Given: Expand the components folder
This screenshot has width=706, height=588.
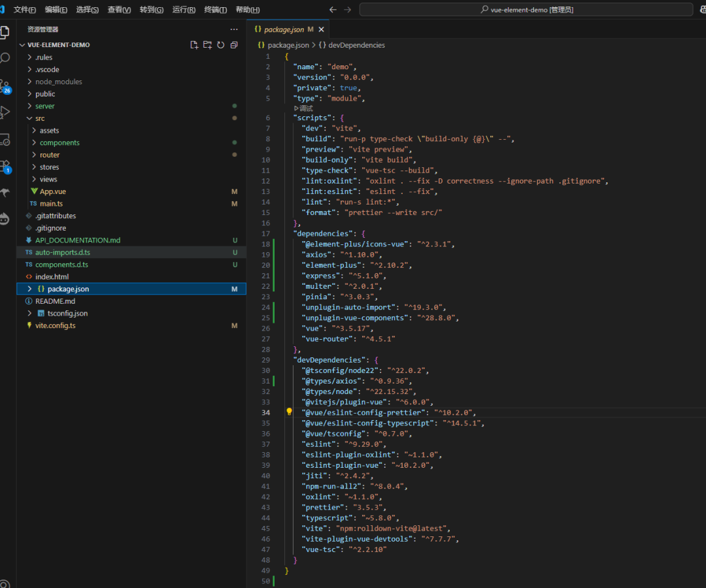Looking at the screenshot, I should [x=59, y=142].
